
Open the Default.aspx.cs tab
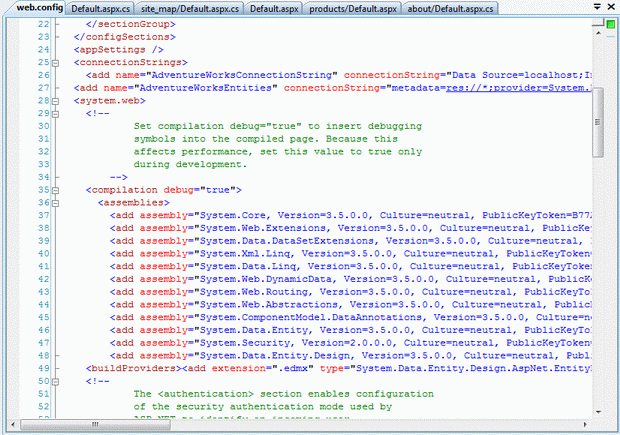point(100,9)
